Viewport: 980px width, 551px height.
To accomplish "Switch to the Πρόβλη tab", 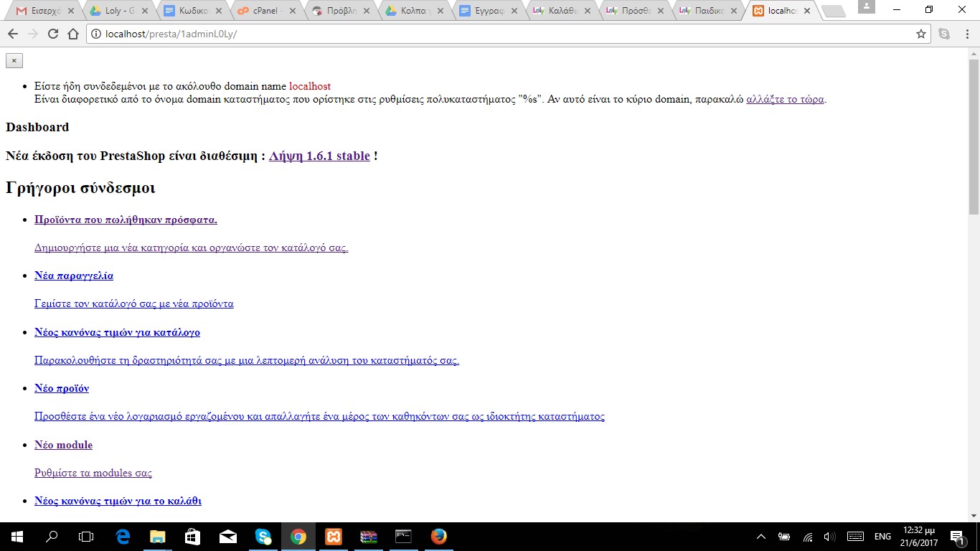I will (x=339, y=11).
